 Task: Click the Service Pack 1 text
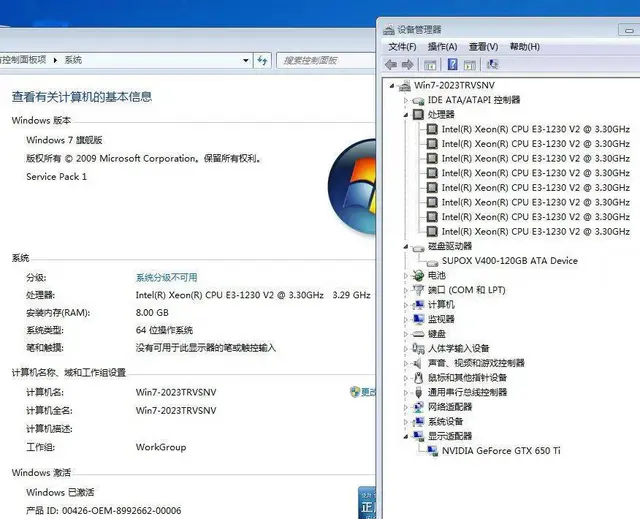56,177
